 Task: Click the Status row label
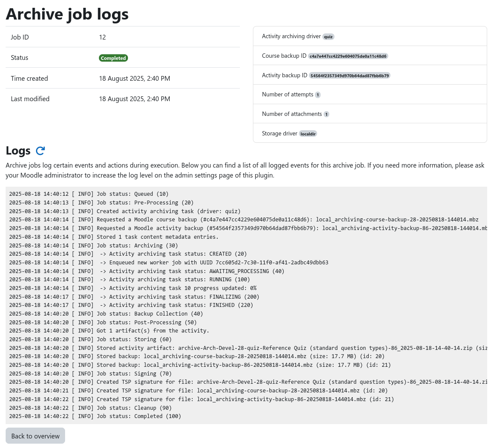coord(20,58)
